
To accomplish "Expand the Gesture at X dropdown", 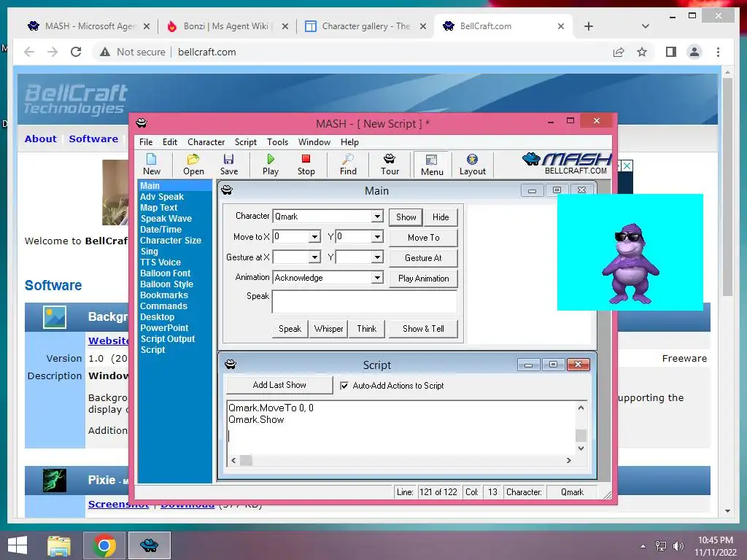I will click(x=314, y=257).
